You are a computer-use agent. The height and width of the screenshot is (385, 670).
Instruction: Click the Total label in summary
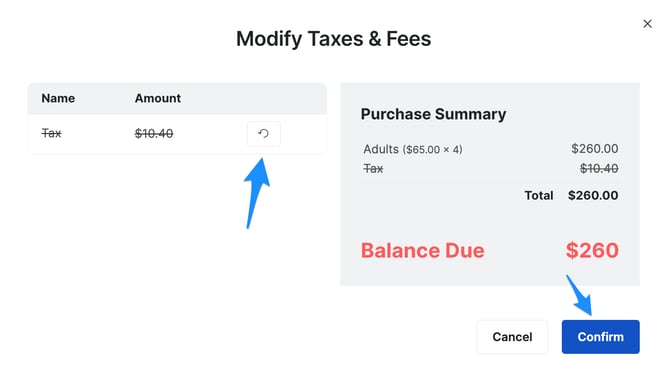539,195
